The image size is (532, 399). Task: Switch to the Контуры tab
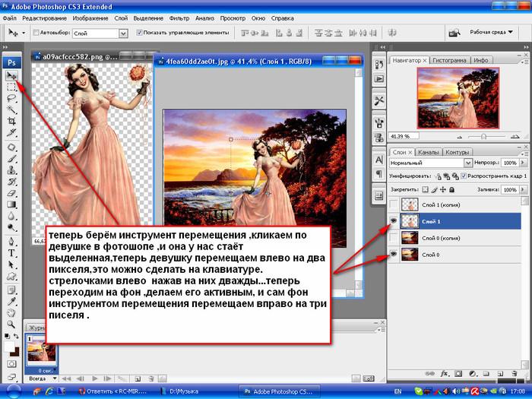(x=457, y=152)
